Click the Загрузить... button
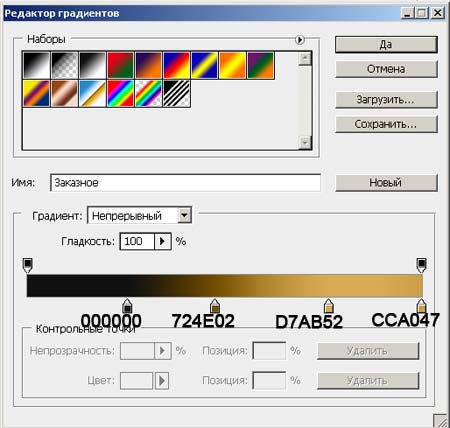 (x=386, y=99)
